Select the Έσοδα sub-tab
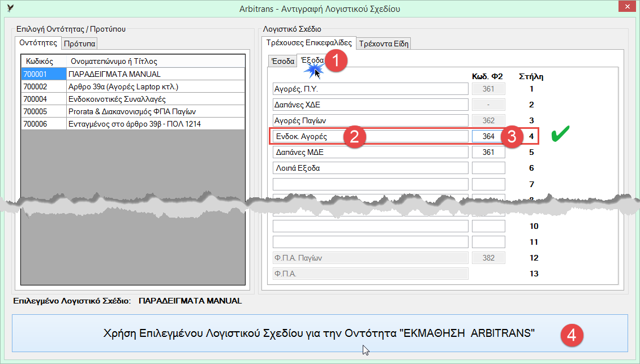The height and width of the screenshot is (364, 640). coord(282,61)
